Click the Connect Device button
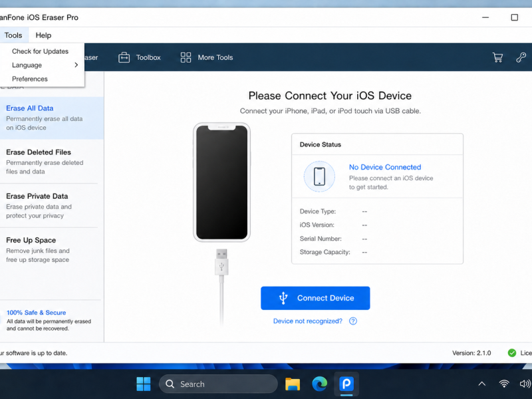532x399 pixels. pyautogui.click(x=315, y=298)
